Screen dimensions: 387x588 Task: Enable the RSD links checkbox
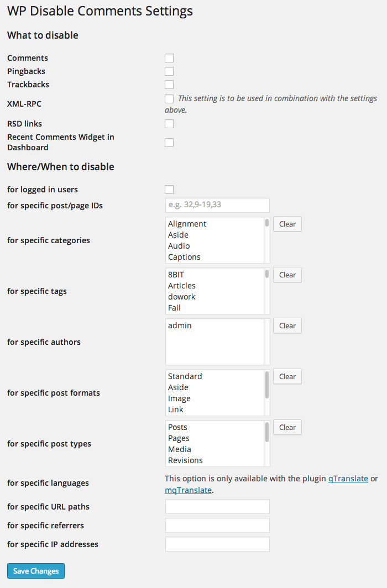169,124
